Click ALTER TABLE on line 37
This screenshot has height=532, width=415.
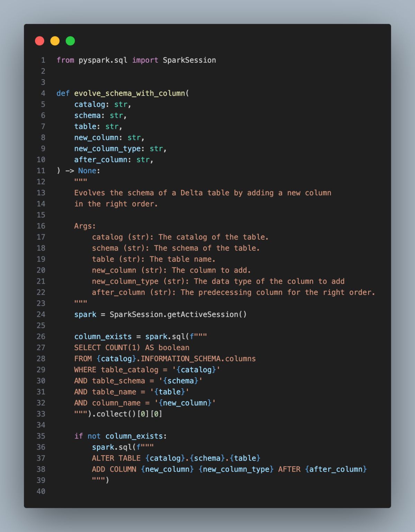point(116,458)
